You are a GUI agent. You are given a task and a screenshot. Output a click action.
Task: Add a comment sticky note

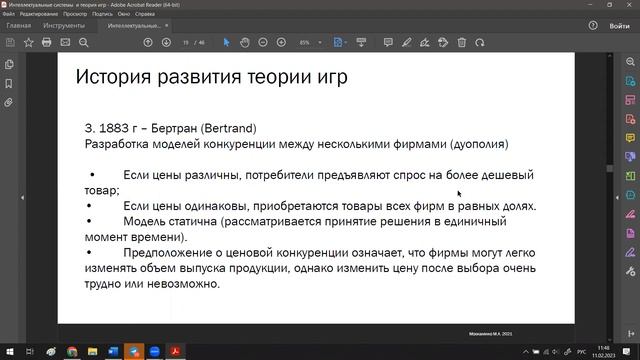[x=388, y=42]
